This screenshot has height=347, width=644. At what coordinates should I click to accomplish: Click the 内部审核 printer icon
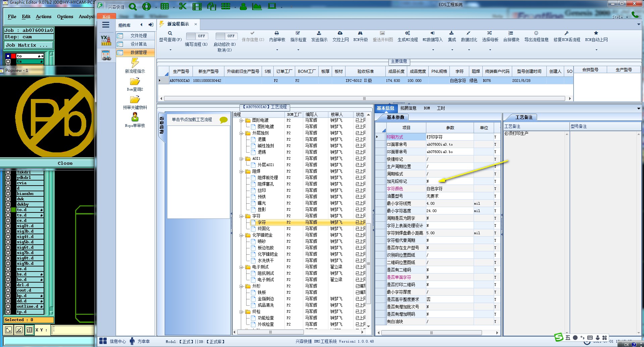pos(277,33)
